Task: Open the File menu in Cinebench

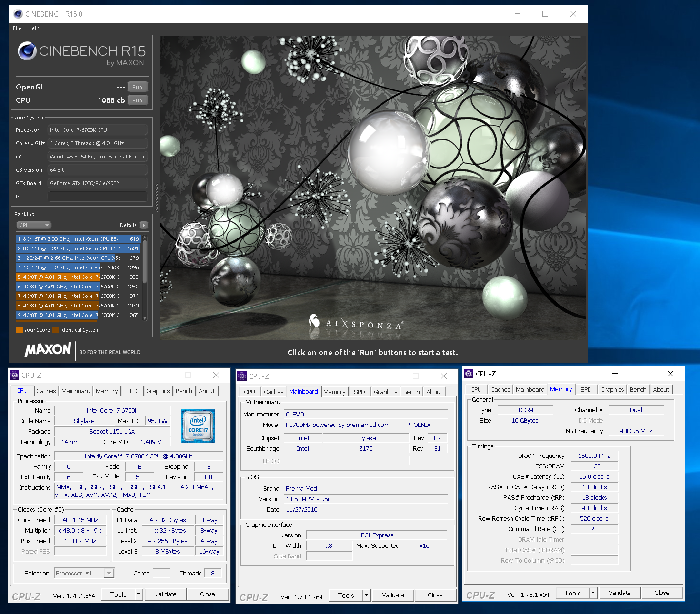Action: point(17,28)
